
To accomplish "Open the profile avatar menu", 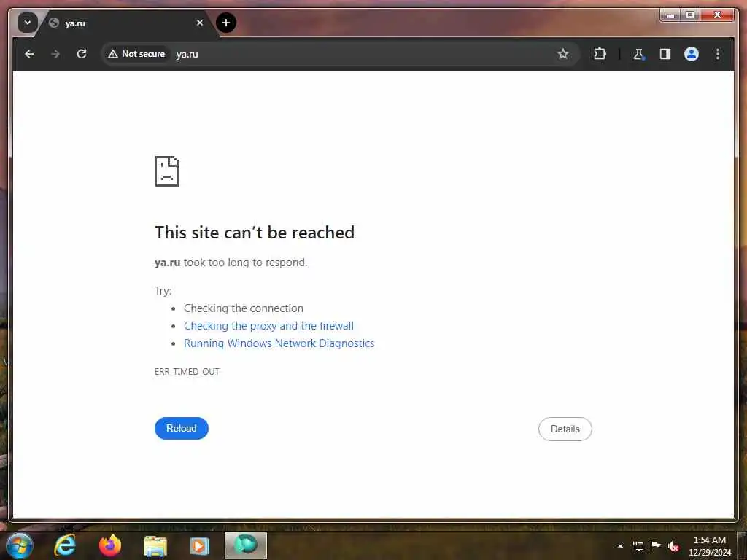I will (692, 54).
